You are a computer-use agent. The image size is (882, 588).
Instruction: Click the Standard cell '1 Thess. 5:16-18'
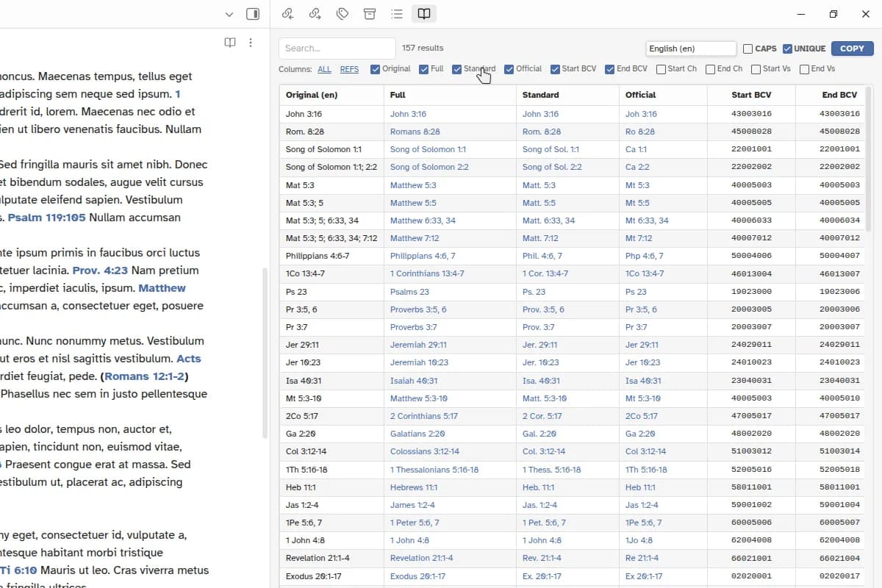pyautogui.click(x=552, y=470)
